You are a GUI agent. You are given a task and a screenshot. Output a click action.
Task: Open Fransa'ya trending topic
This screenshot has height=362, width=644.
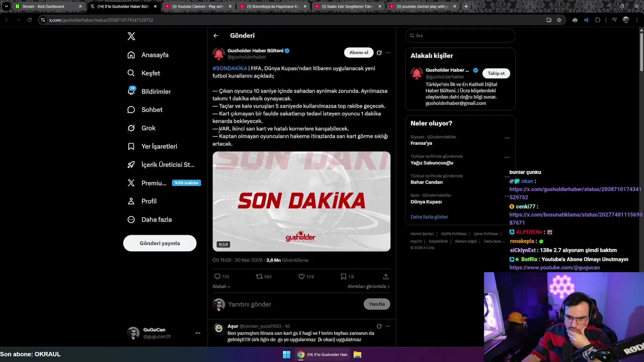click(x=421, y=143)
